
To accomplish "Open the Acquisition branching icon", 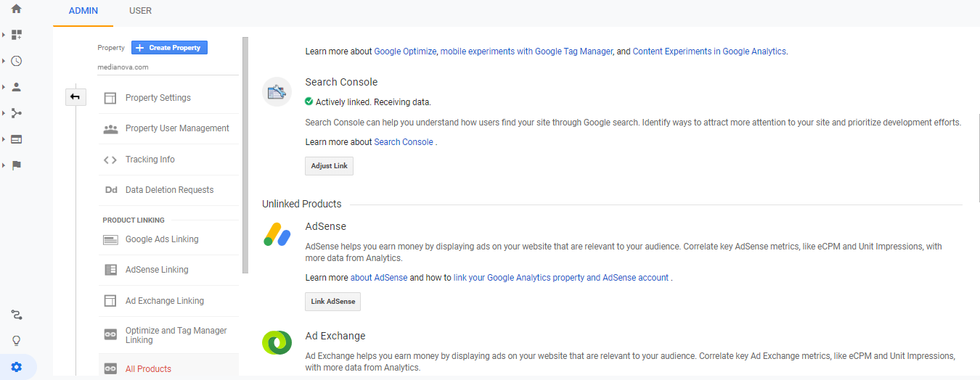I will click(x=16, y=113).
